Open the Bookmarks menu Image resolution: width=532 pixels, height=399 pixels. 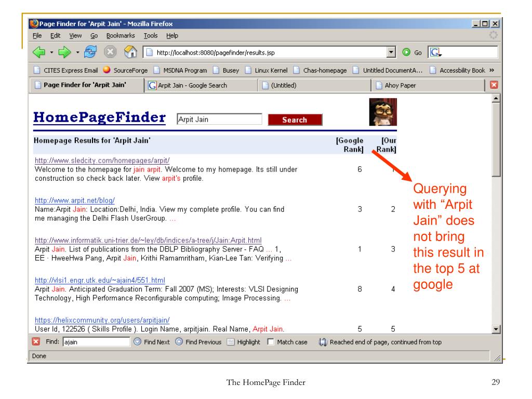pos(121,35)
